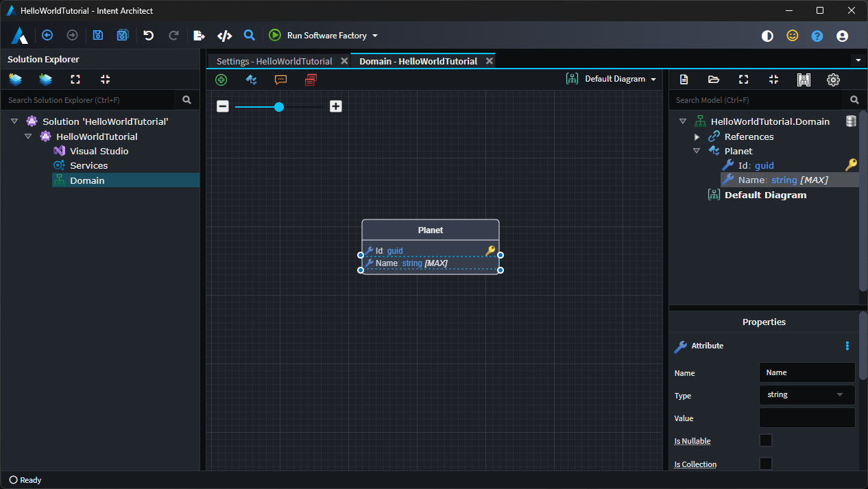868x489 pixels.
Task: Click the Value input field
Action: 807,418
